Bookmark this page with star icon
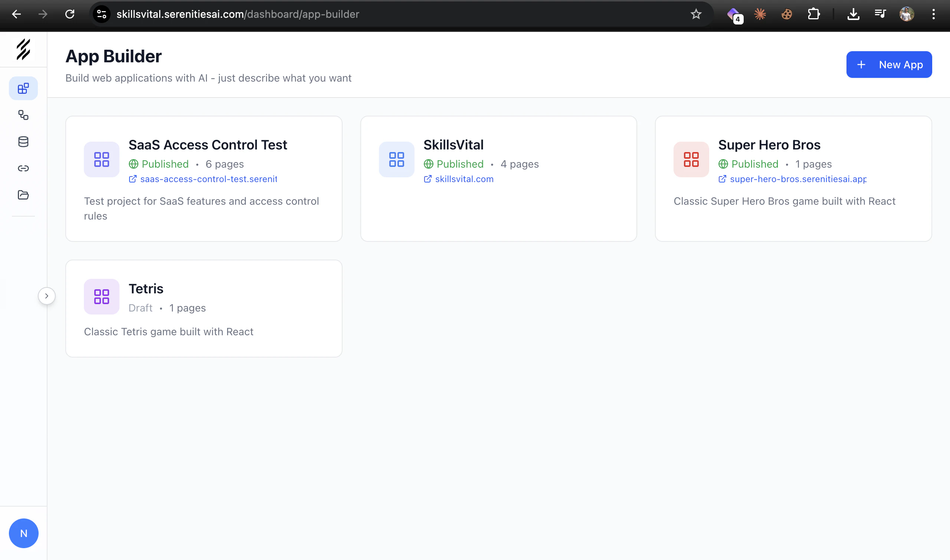The width and height of the screenshot is (950, 560). [x=696, y=14]
